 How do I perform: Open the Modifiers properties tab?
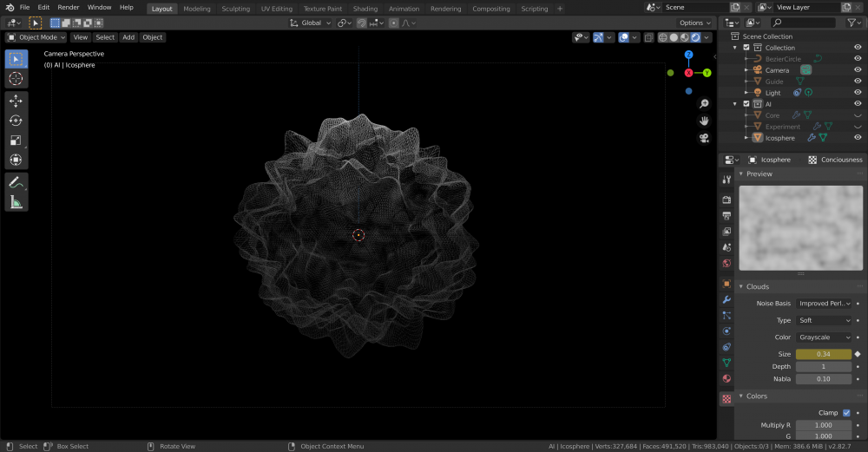[727, 299]
